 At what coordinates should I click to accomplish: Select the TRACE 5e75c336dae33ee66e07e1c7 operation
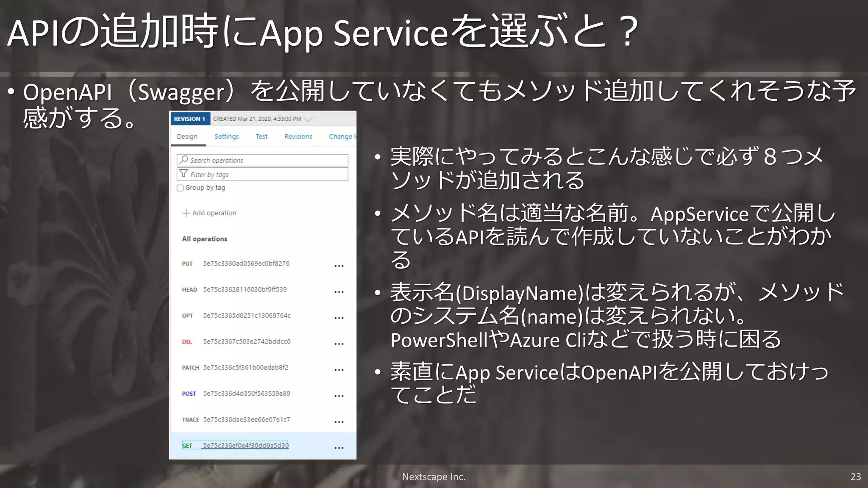(x=263, y=420)
